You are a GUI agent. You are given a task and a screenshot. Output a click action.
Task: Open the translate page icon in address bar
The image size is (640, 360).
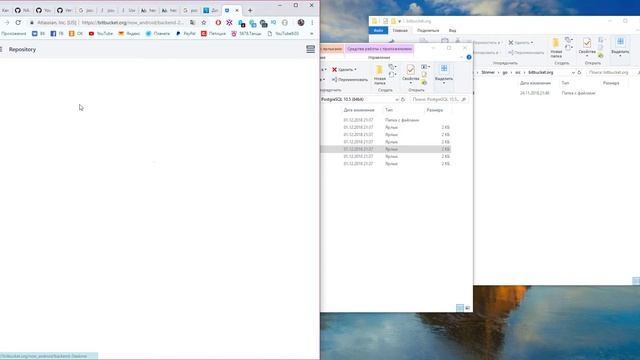[x=192, y=22]
